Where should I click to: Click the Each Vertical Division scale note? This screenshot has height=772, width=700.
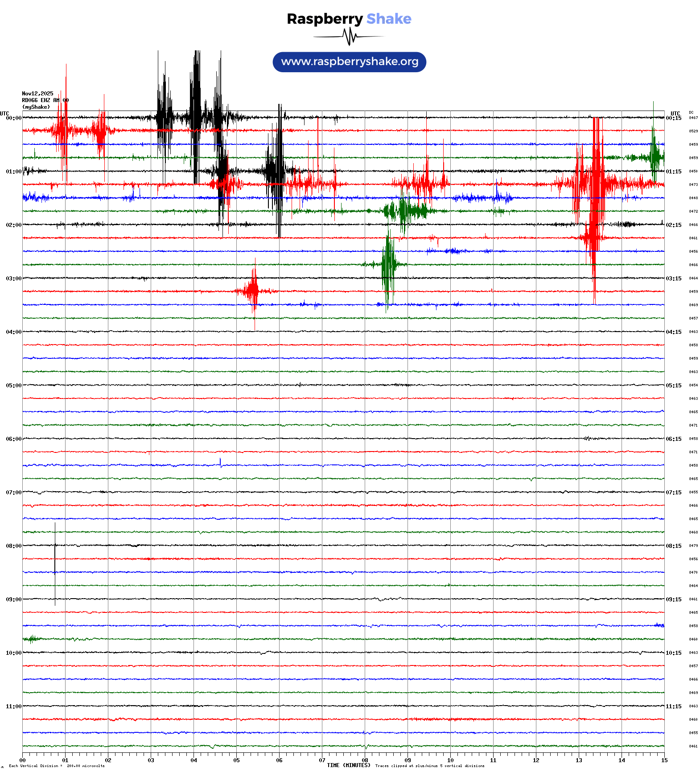click(57, 766)
